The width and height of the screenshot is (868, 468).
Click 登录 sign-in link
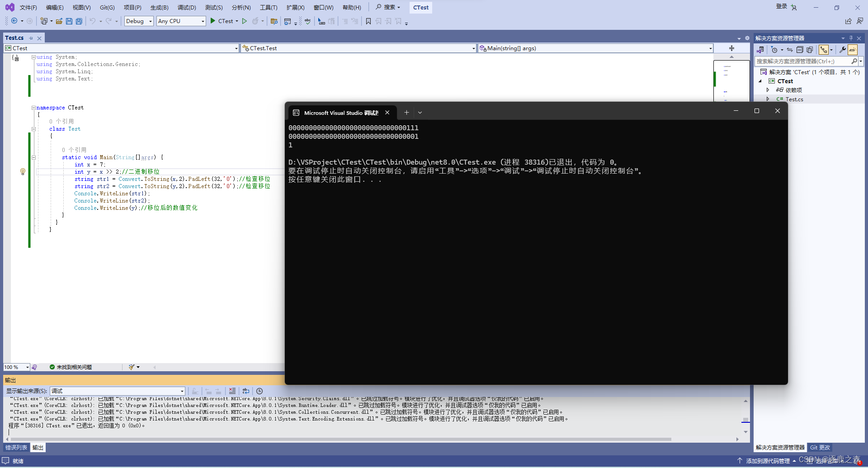click(782, 6)
